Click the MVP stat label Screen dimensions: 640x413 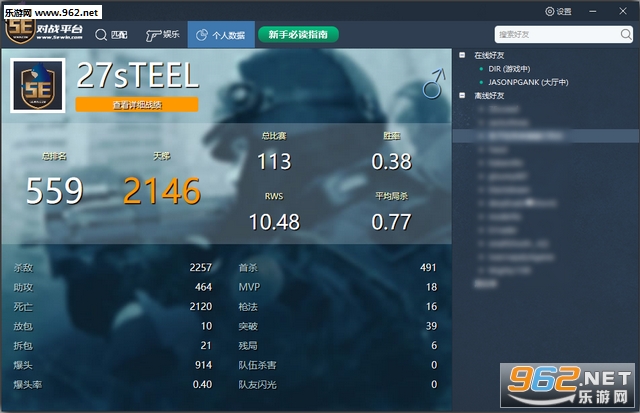(x=249, y=287)
